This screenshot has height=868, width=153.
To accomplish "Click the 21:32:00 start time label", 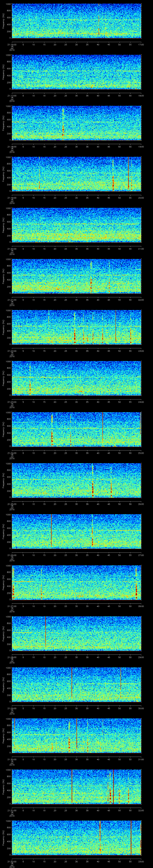I will pos(12,861).
